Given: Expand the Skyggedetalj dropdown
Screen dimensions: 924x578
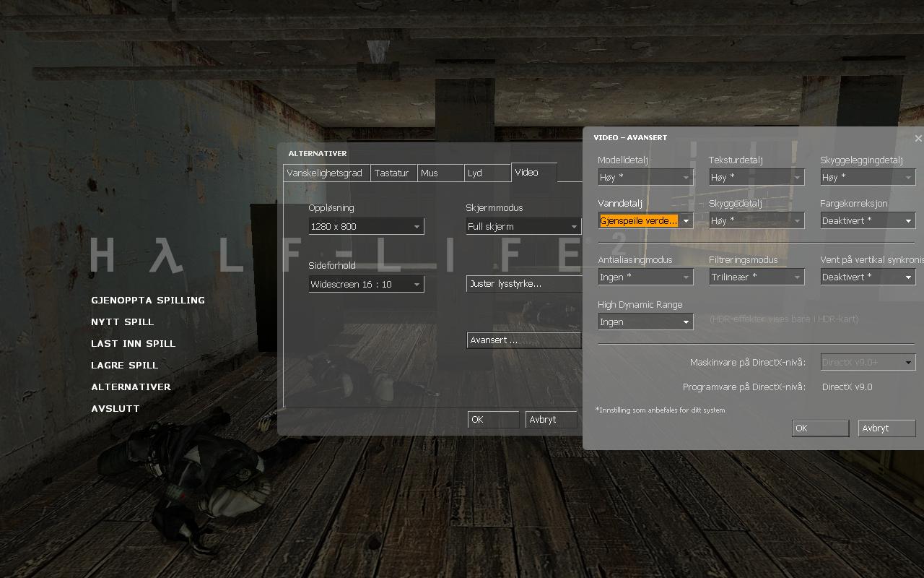Looking at the screenshot, I should (757, 220).
